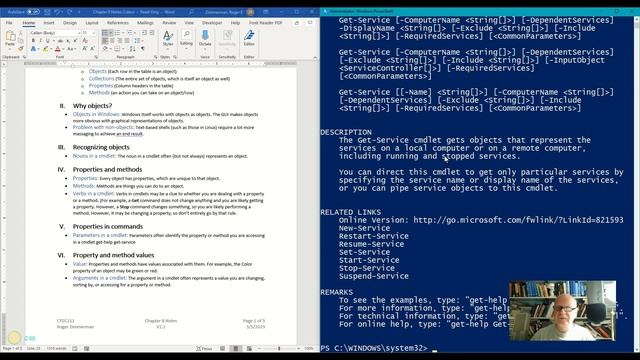
Task: Click the Increase Font Size icon
Action: 84,49
